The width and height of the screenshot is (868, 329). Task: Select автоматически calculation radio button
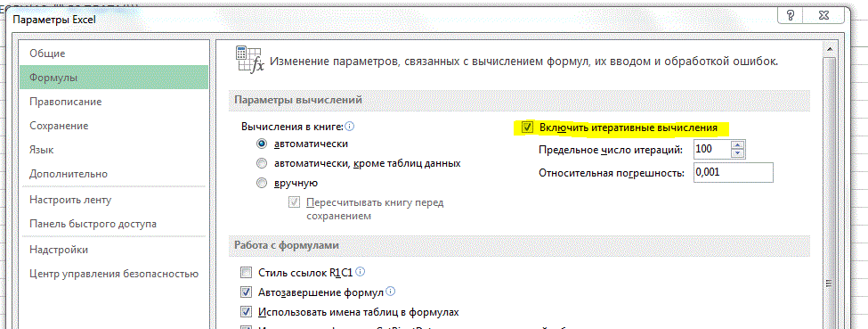tap(261, 144)
